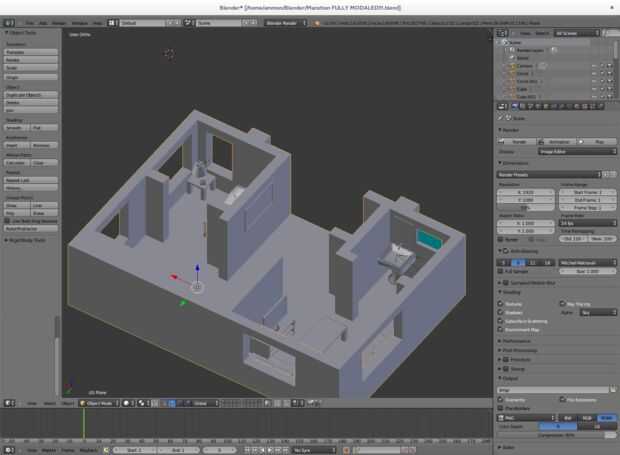Toggle the Shadows shading checkbox
Viewport: 620px width, 455px height.
[500, 312]
